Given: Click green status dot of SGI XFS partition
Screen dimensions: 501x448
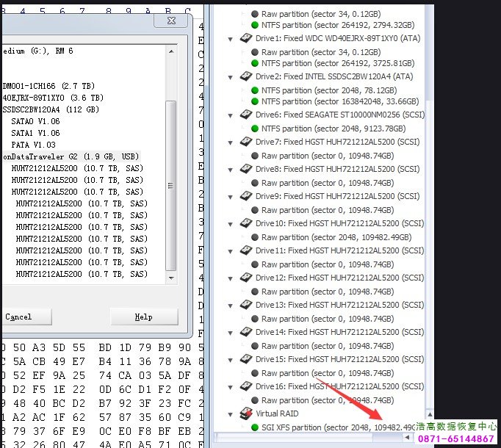Looking at the screenshot, I should tap(254, 427).
